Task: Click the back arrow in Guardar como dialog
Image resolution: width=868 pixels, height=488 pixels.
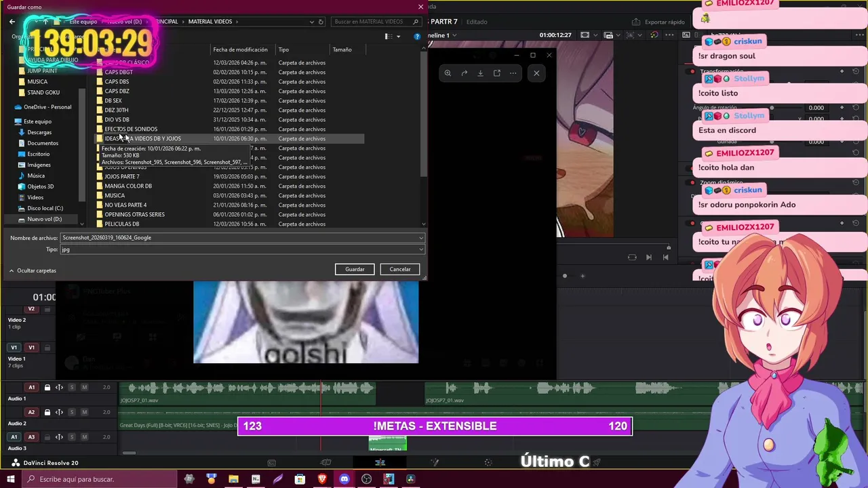Action: pyautogui.click(x=12, y=22)
